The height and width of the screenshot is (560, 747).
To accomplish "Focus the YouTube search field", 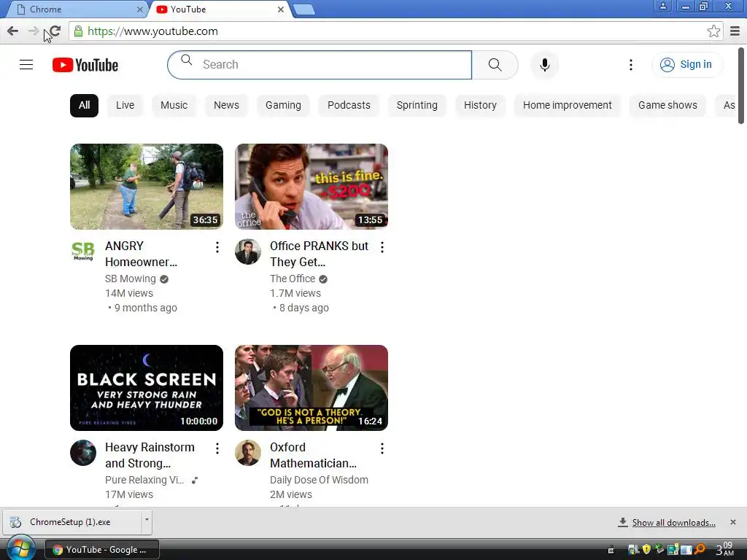I will pos(320,65).
